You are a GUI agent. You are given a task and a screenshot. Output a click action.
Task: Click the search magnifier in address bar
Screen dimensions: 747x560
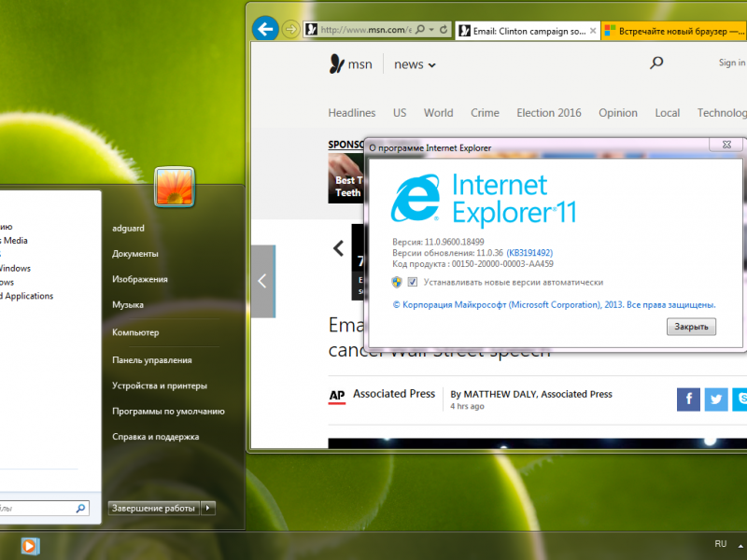point(419,30)
